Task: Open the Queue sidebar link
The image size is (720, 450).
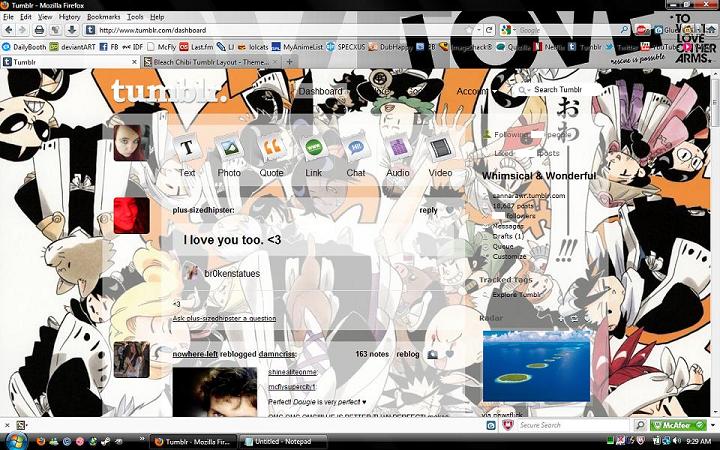Action: pyautogui.click(x=503, y=247)
